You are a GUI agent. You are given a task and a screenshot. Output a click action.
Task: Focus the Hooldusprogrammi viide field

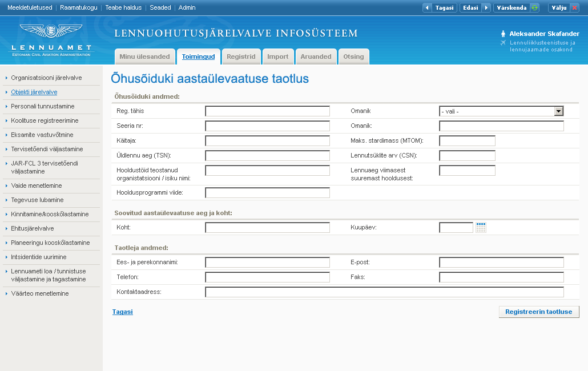pyautogui.click(x=267, y=193)
